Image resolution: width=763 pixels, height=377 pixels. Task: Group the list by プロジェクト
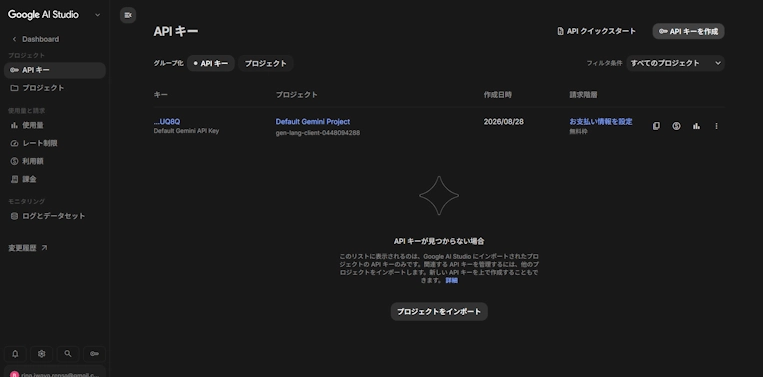click(x=266, y=63)
